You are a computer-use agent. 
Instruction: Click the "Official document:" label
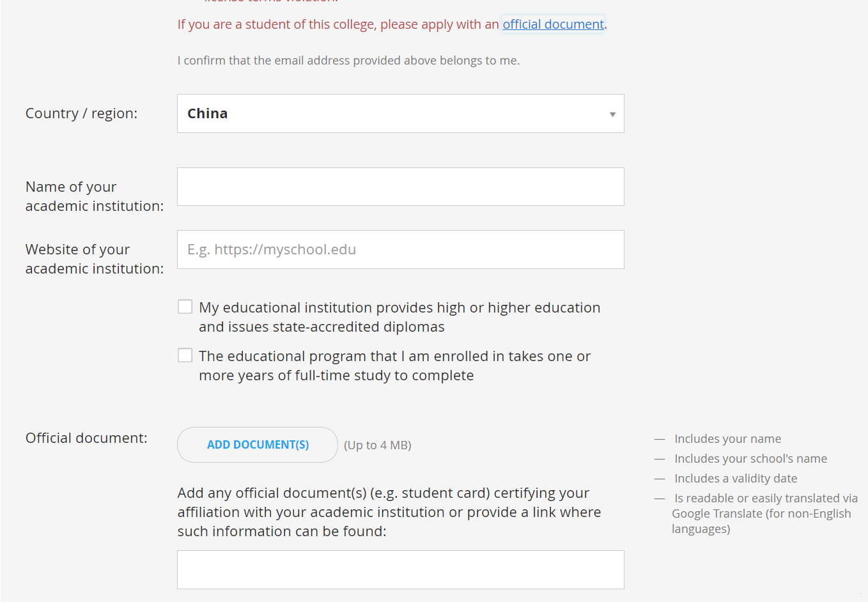coord(86,438)
